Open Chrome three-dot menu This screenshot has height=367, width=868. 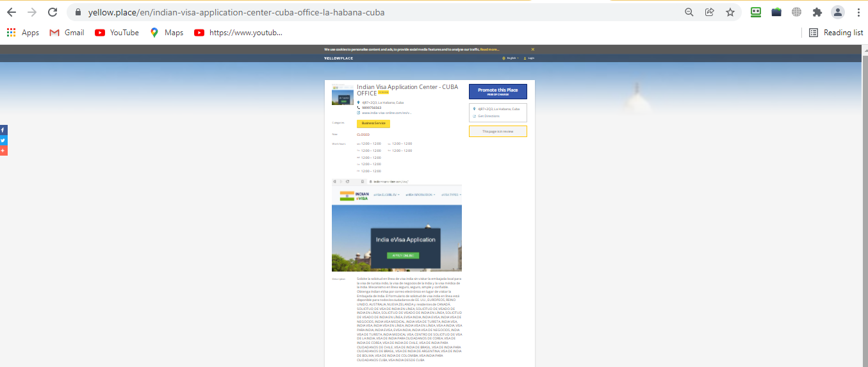tap(858, 12)
